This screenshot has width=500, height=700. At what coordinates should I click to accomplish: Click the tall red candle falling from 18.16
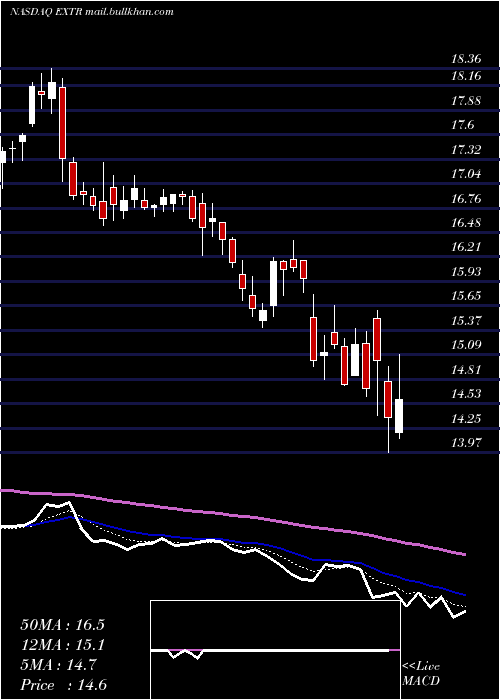click(63, 123)
